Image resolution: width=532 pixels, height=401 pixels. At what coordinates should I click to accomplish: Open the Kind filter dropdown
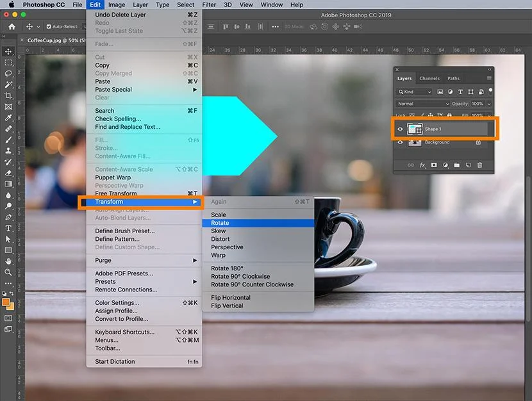[414, 92]
